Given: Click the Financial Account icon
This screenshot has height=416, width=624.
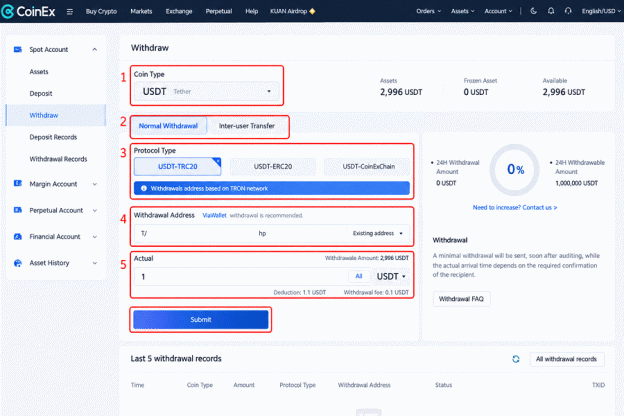Looking at the screenshot, I should 18,236.
